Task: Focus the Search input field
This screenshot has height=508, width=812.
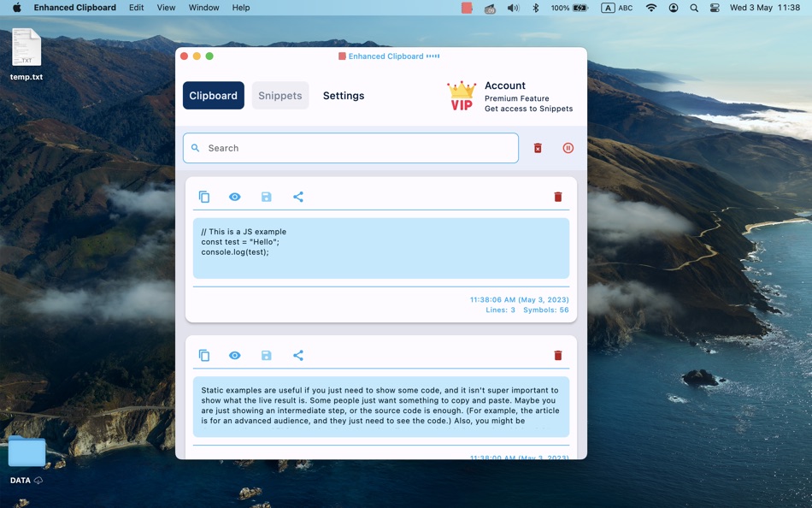Action: pos(350,148)
